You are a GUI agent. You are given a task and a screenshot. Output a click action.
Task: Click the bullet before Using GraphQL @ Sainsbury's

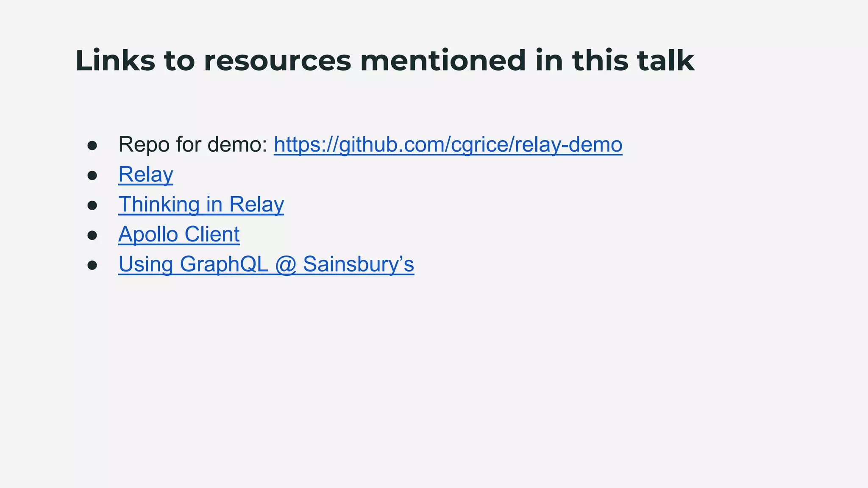click(x=92, y=266)
